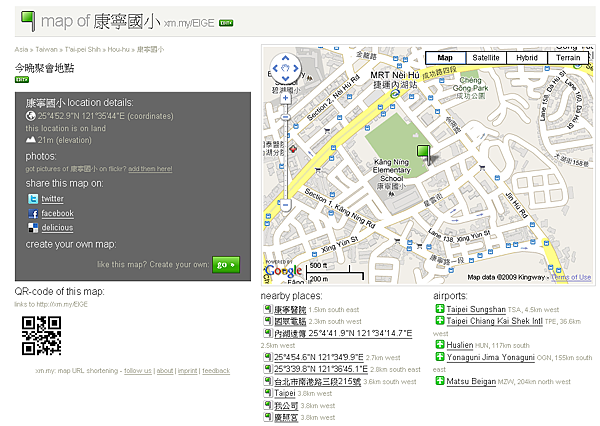Click the Delicious icon

(x=33, y=228)
